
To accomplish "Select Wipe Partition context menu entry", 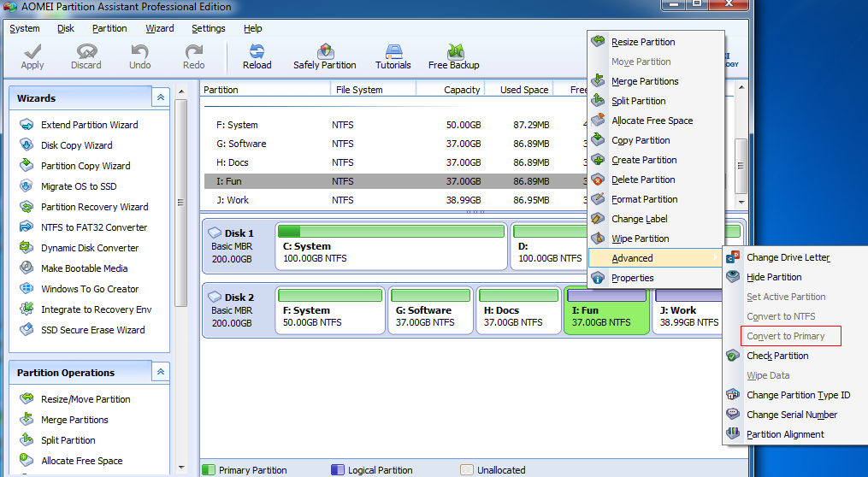I will (x=656, y=238).
